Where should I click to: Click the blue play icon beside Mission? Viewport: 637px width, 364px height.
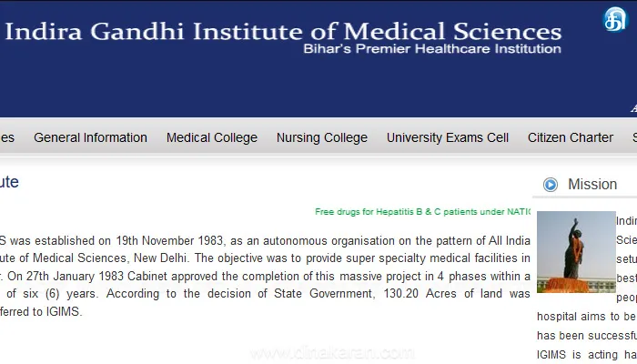tap(551, 185)
